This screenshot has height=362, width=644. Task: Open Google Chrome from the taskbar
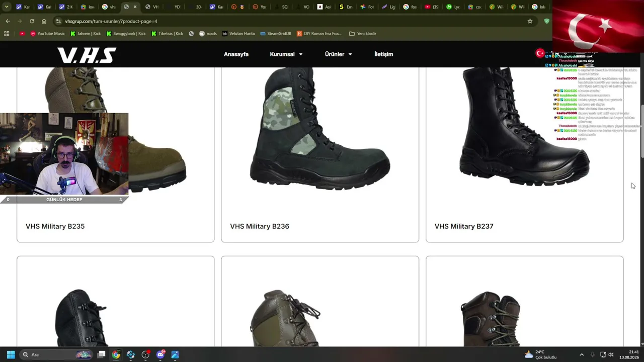click(116, 354)
